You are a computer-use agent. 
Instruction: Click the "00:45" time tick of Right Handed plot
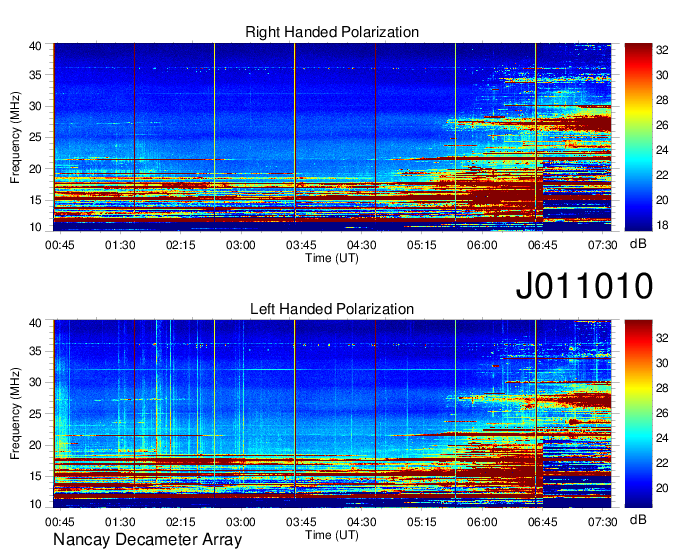60,245
